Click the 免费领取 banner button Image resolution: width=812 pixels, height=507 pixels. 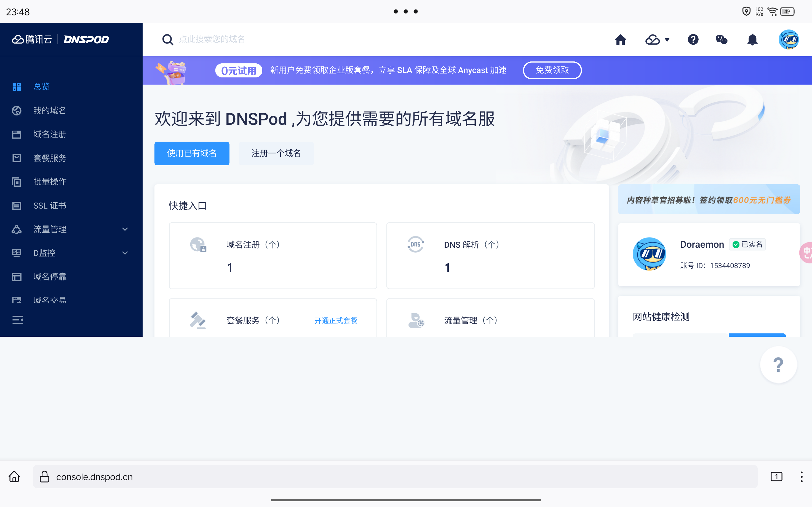point(552,70)
